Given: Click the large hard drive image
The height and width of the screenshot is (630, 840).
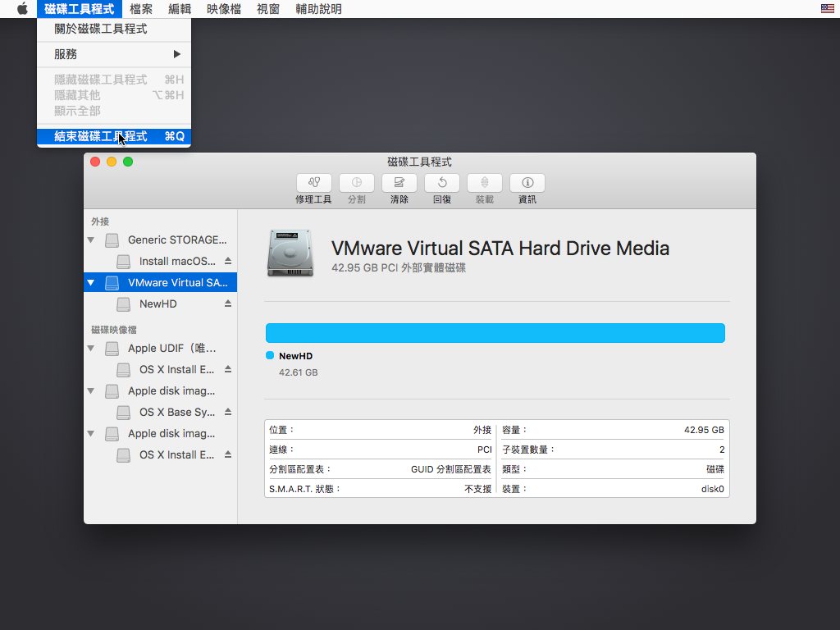Looking at the screenshot, I should click(x=290, y=253).
